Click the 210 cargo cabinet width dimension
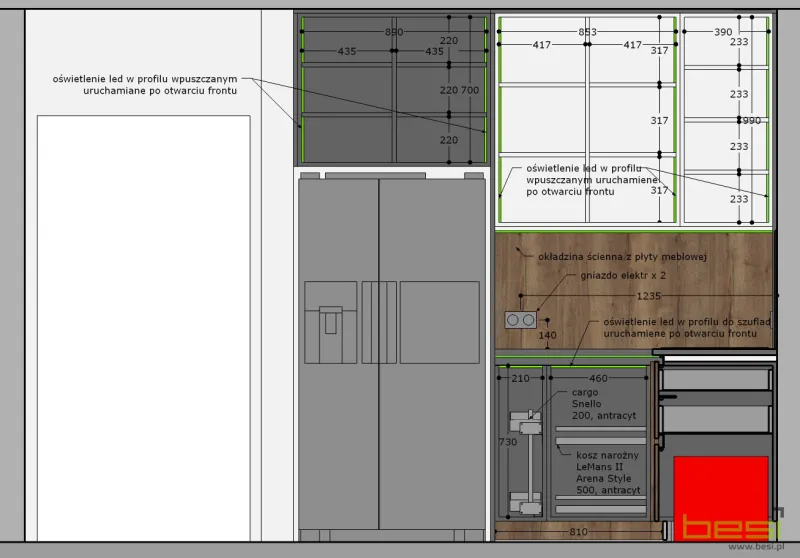800x558 pixels. coord(520,378)
